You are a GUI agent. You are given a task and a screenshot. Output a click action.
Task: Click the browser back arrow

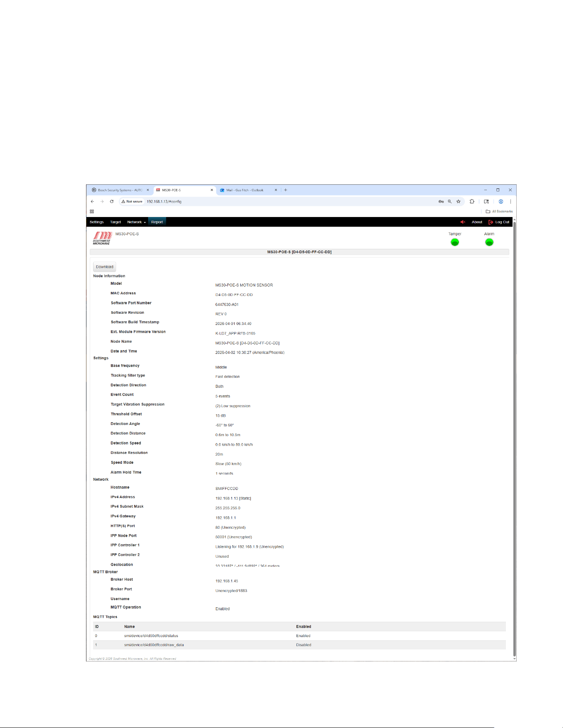tap(92, 201)
